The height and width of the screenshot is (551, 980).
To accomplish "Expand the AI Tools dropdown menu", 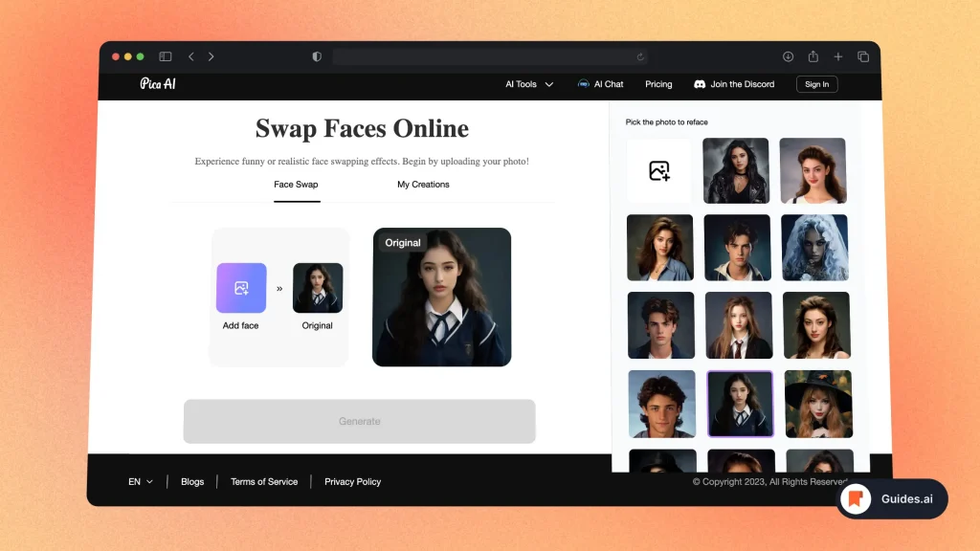I will pos(529,84).
